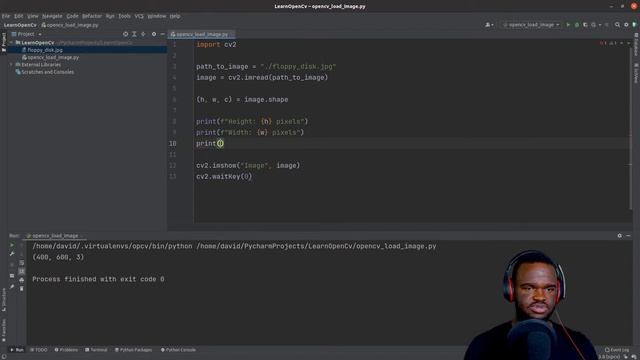Image resolution: width=640 pixels, height=360 pixels.
Task: Rerun program with Run panel play icon
Action: [12, 245]
